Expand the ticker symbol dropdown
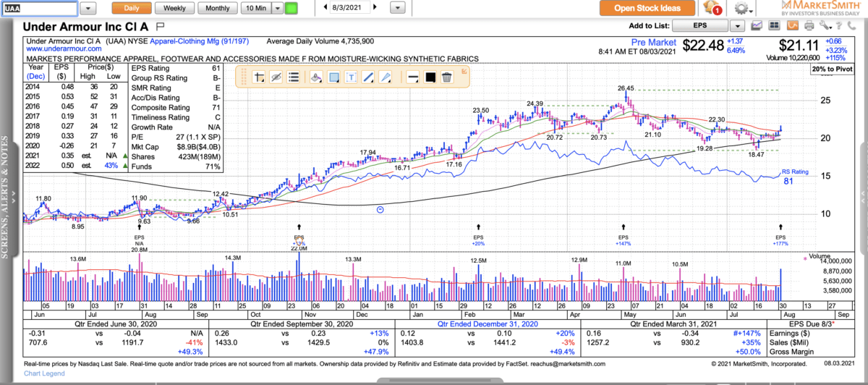Image resolution: width=868 pixels, height=385 pixels. [x=87, y=9]
